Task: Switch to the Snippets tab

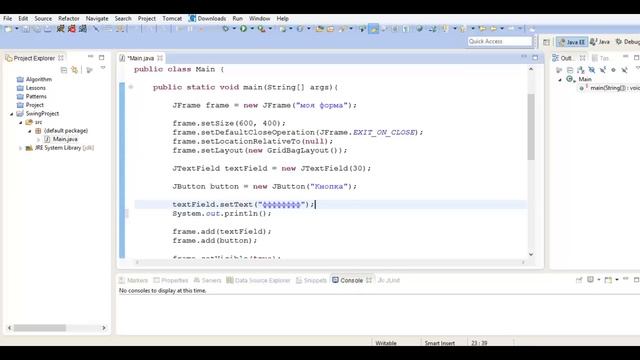Action: [311, 280]
